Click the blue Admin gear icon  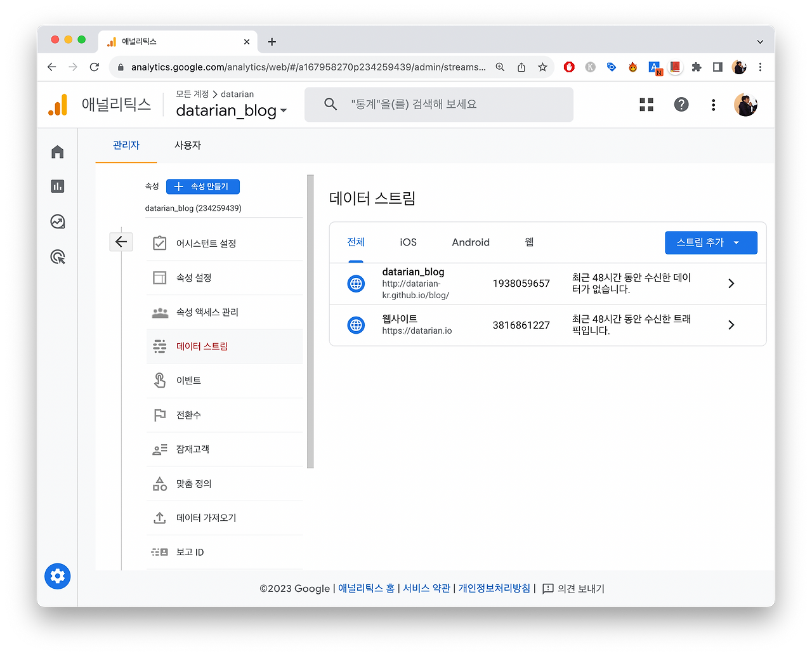(58, 576)
